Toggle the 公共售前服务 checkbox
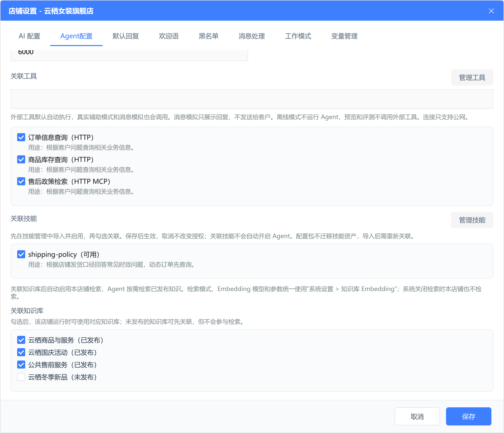This screenshot has width=504, height=433. pyautogui.click(x=21, y=365)
